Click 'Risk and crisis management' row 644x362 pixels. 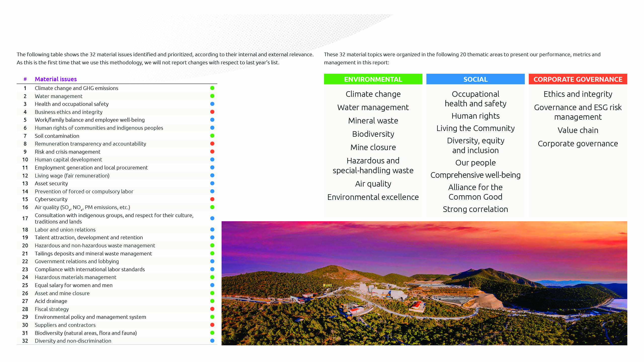(117, 152)
